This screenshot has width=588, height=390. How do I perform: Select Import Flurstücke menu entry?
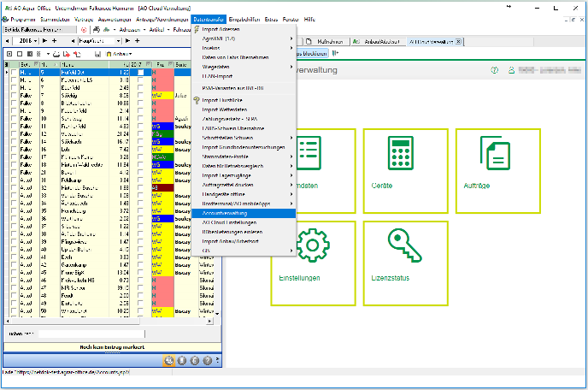pyautogui.click(x=244, y=100)
